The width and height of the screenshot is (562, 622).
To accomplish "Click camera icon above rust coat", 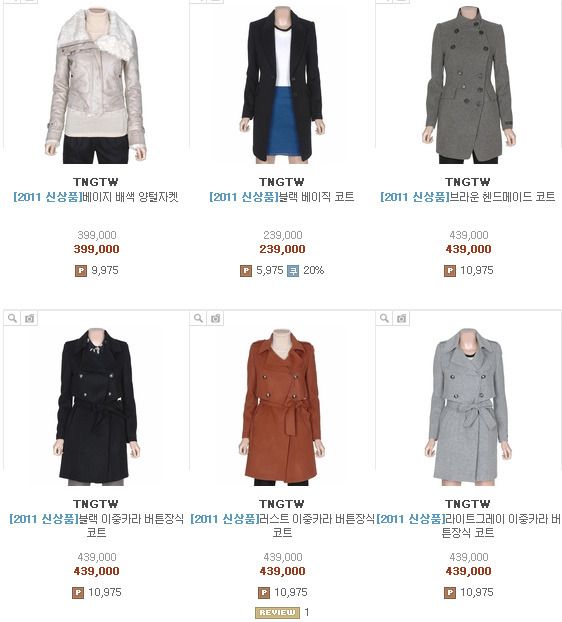I will click(215, 318).
